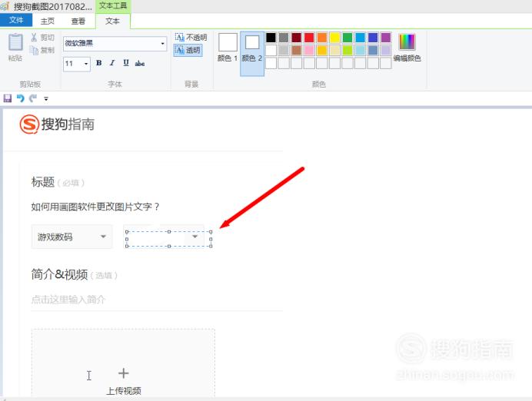This screenshot has height=401, width=532.
Task: Pick the dark gray color swatch
Action: tap(284, 38)
